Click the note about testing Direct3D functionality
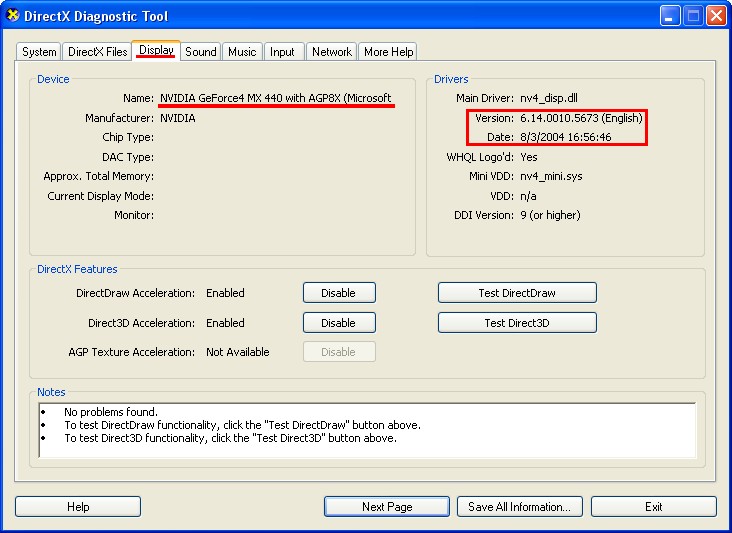732x533 pixels. (231, 438)
